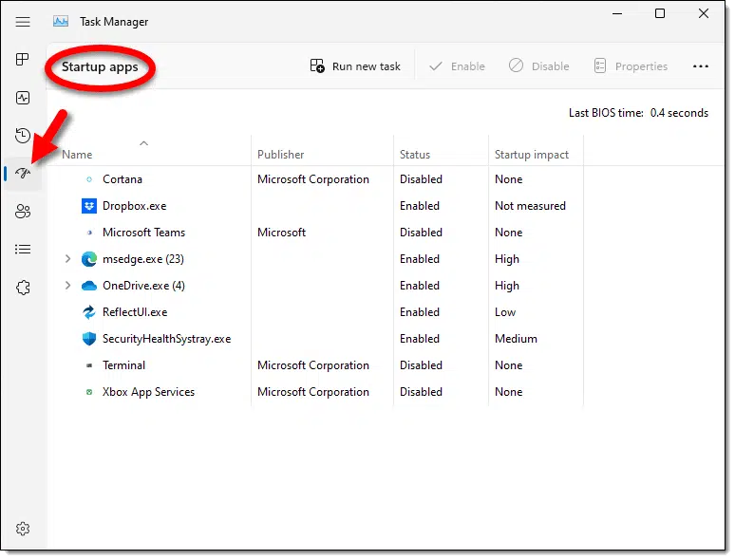The image size is (735, 560).
Task: Open the Details page in sidebar
Action: tap(23, 250)
